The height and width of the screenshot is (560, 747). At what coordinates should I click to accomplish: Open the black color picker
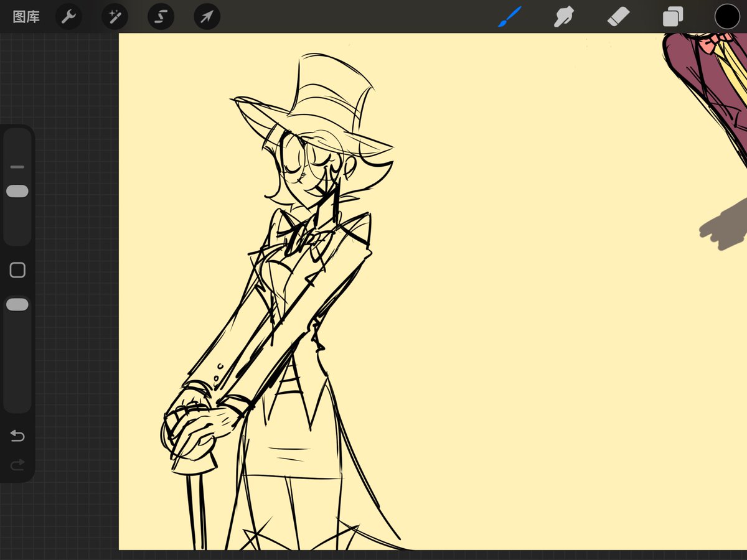[726, 17]
